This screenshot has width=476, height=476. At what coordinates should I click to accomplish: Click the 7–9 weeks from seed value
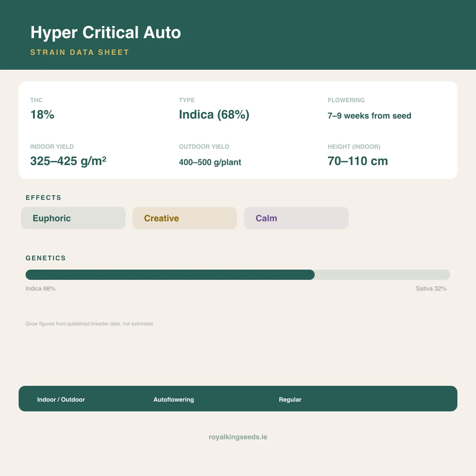369,116
